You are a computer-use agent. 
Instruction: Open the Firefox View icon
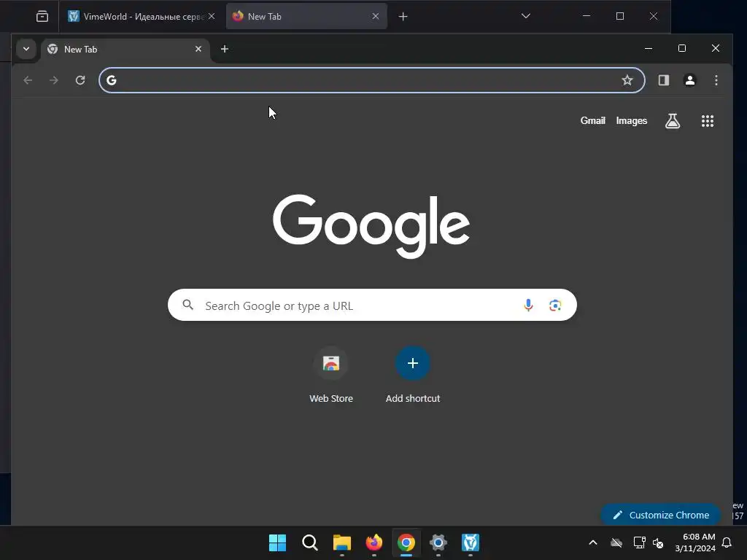tap(42, 17)
